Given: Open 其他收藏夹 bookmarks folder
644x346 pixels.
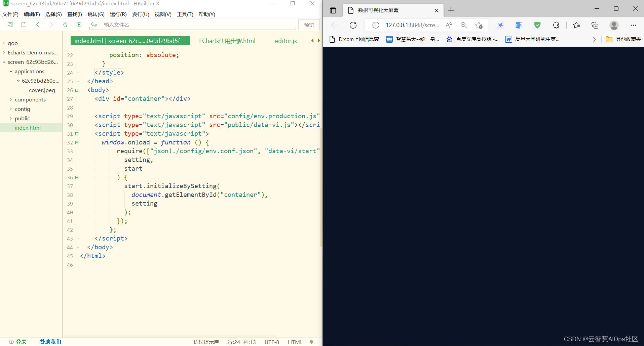Looking at the screenshot, I should (x=623, y=39).
